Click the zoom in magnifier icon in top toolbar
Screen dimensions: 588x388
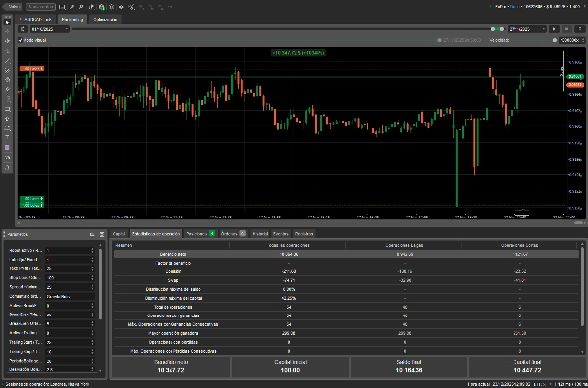[x=73, y=7]
